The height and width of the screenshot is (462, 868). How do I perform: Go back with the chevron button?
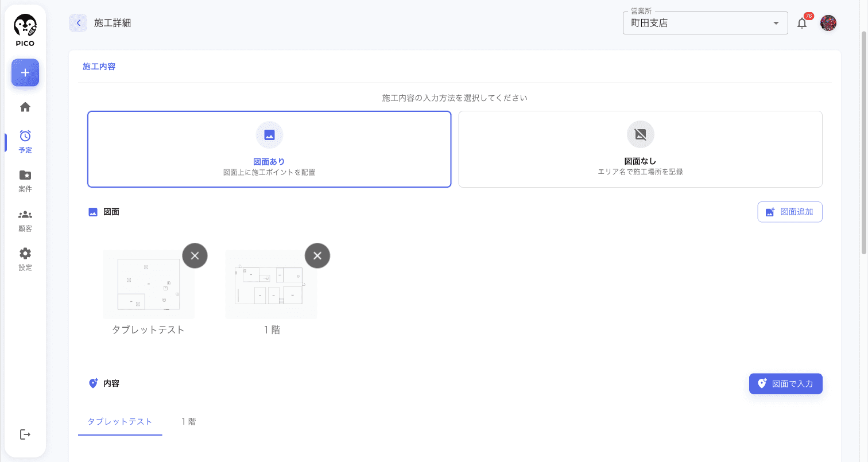(x=78, y=23)
